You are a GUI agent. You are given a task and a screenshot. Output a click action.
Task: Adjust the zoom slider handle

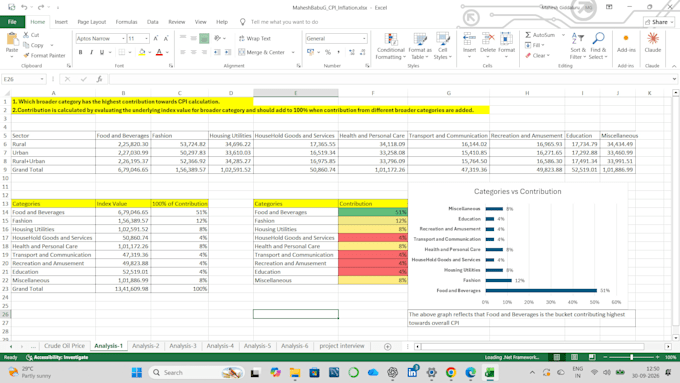pyautogui.click(x=631, y=357)
